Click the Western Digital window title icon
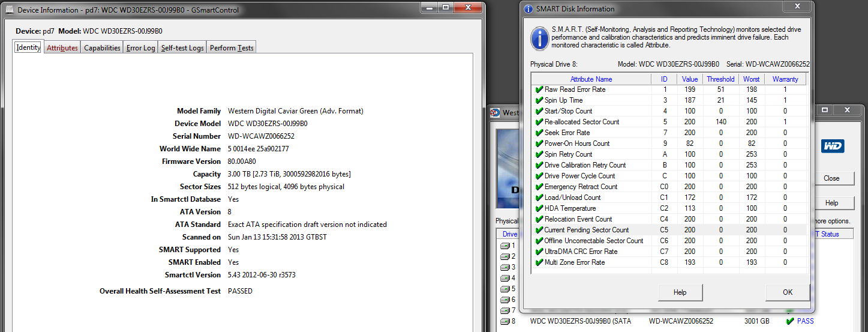This screenshot has height=332, width=868. click(x=495, y=112)
